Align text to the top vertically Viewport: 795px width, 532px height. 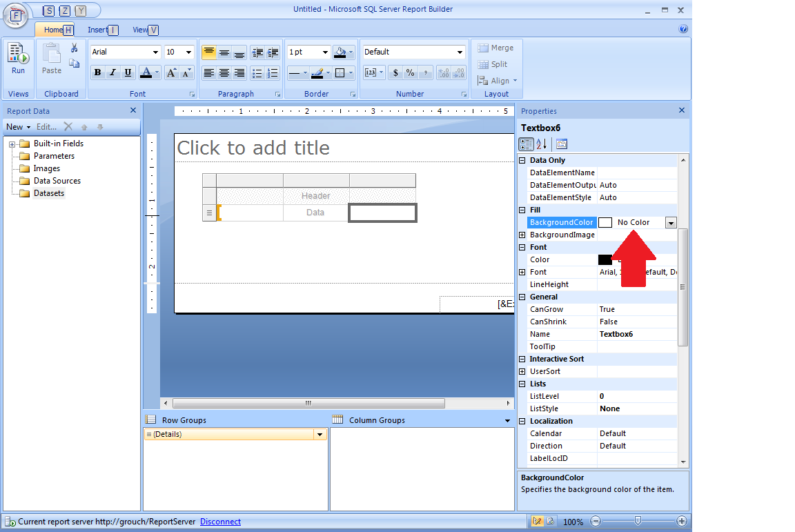[209, 52]
